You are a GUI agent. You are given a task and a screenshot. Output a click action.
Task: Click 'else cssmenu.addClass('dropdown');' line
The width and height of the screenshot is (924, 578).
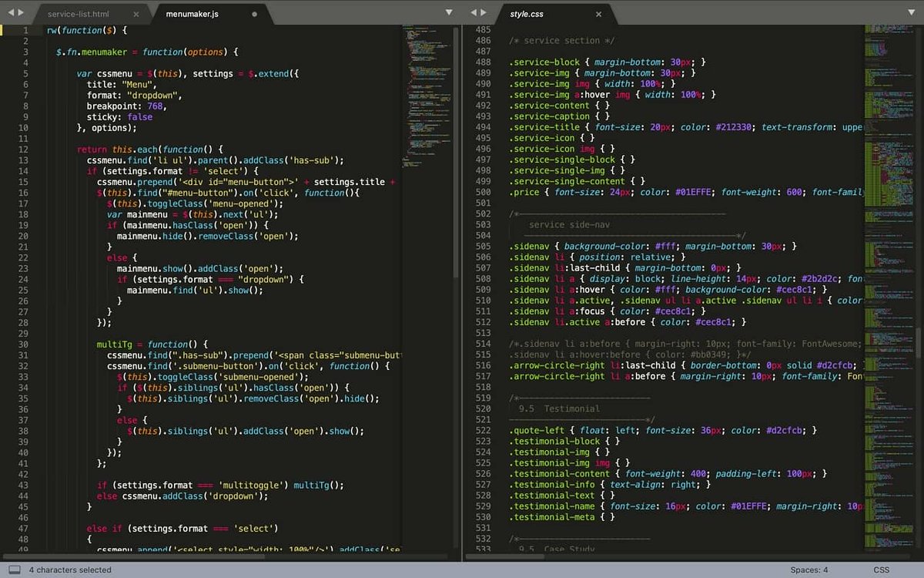coord(182,496)
